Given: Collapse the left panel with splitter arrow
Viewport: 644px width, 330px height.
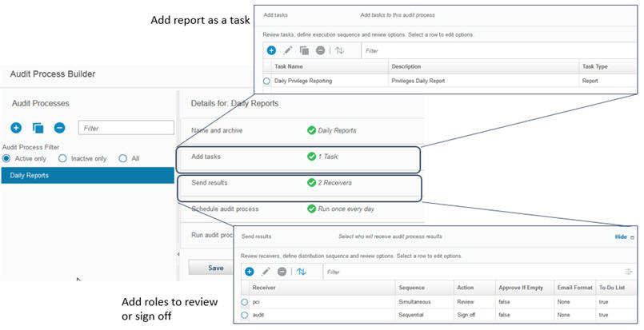Looking at the screenshot, I should point(178,254).
